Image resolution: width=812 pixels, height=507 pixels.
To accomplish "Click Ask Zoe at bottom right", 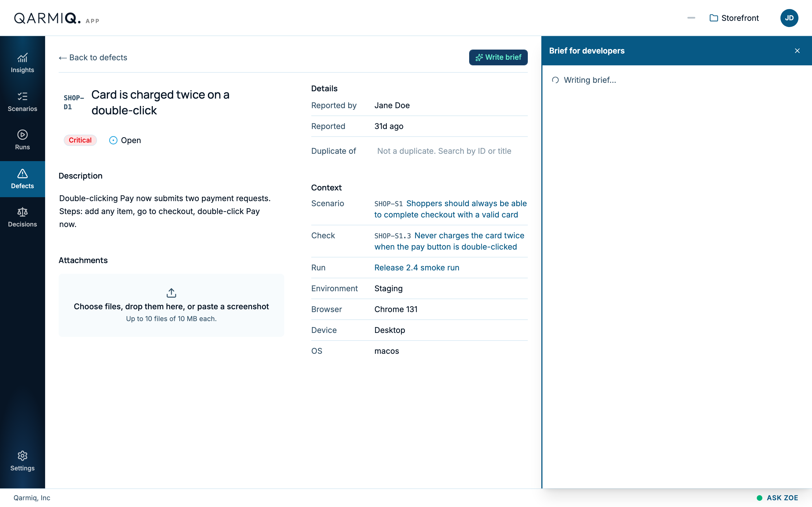I will click(777, 498).
